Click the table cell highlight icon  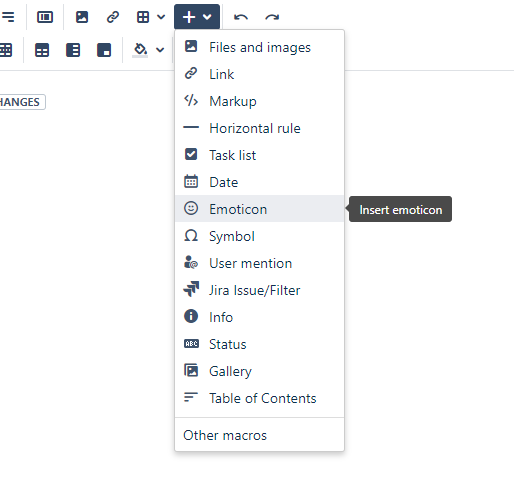click(104, 50)
